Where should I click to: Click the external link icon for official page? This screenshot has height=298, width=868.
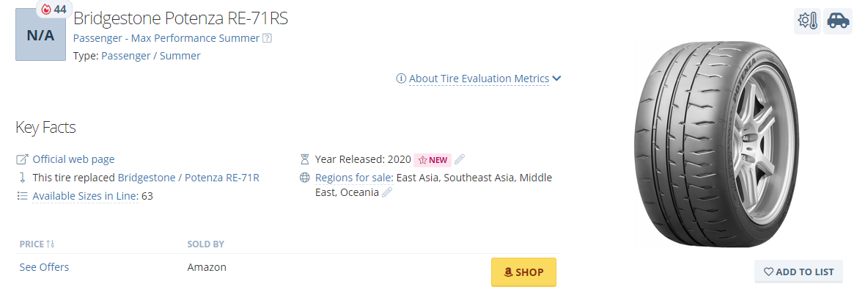point(22,159)
